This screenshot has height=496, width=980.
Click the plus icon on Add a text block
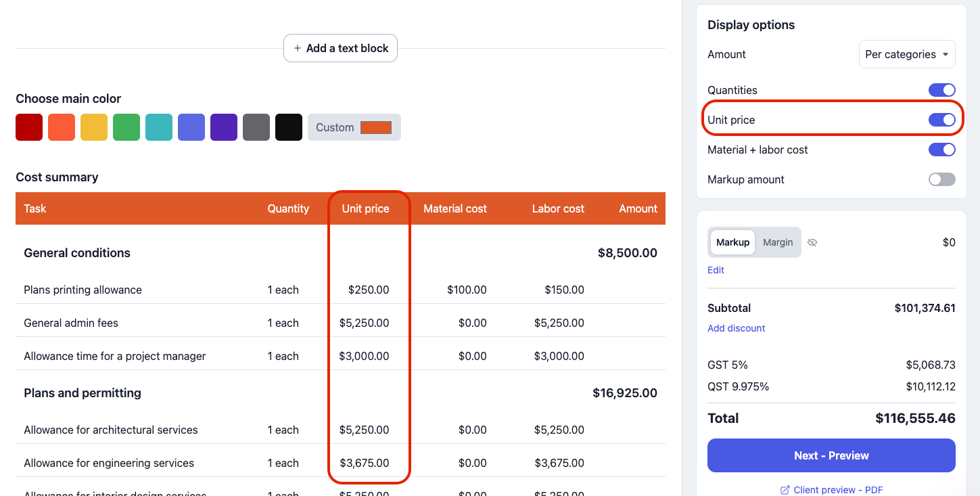(x=297, y=48)
